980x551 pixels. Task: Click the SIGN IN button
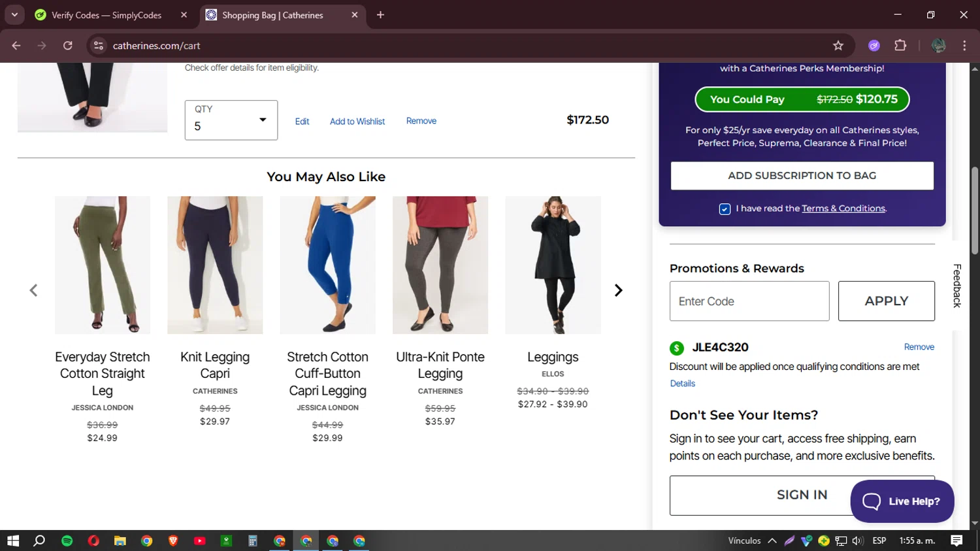click(802, 495)
